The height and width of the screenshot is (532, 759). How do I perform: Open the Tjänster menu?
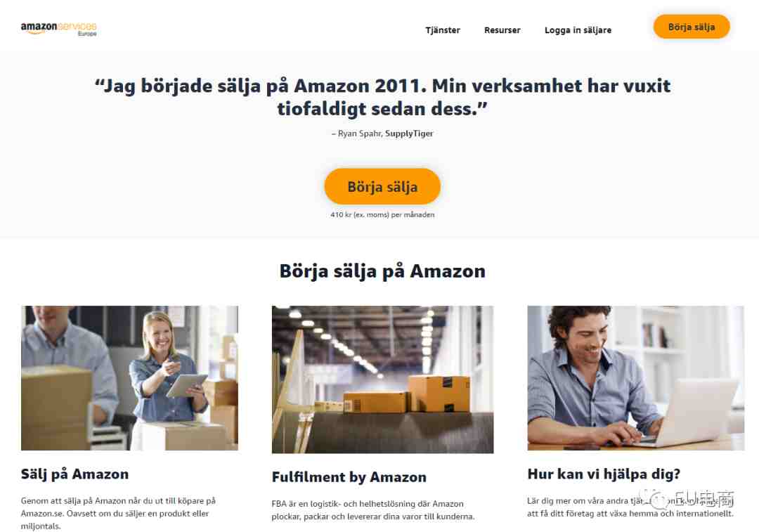tap(443, 30)
